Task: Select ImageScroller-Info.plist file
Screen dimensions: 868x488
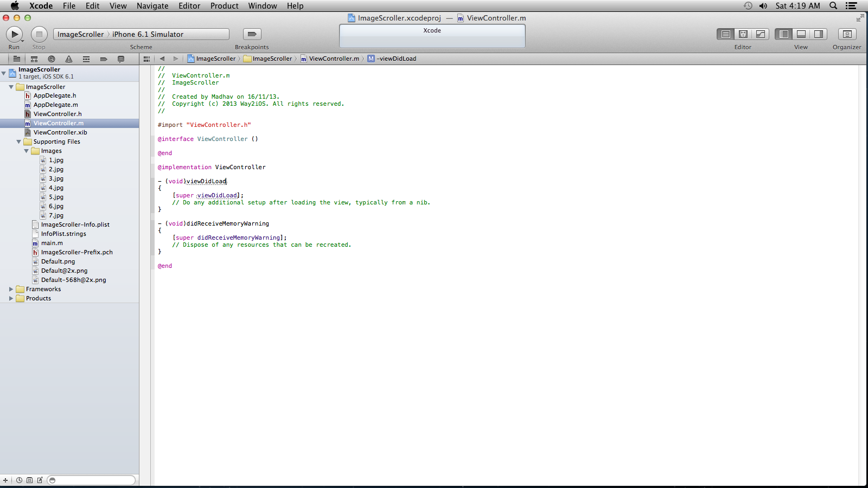Action: [x=75, y=224]
